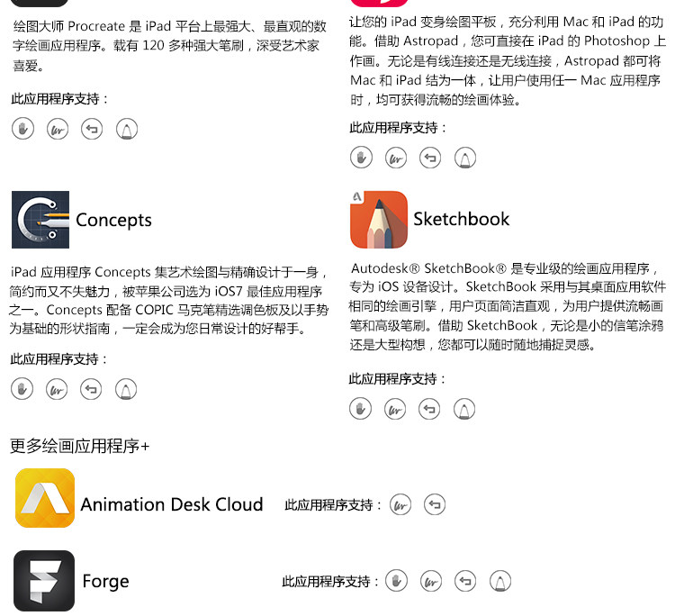Open the Sketchbook app title link
The image size is (675, 616).
[462, 219]
